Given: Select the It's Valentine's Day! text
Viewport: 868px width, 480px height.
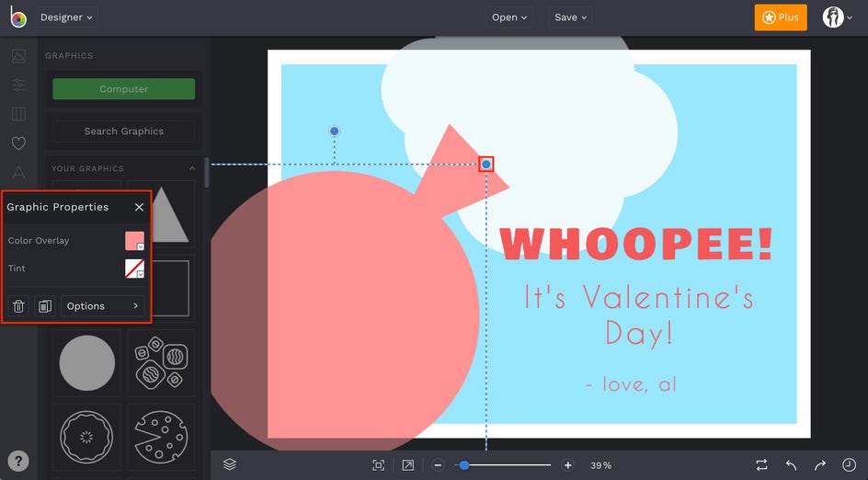Looking at the screenshot, I should click(x=639, y=314).
